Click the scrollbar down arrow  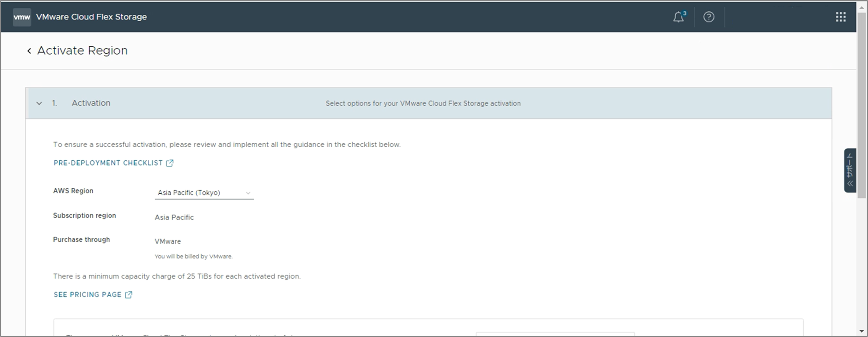point(862,332)
